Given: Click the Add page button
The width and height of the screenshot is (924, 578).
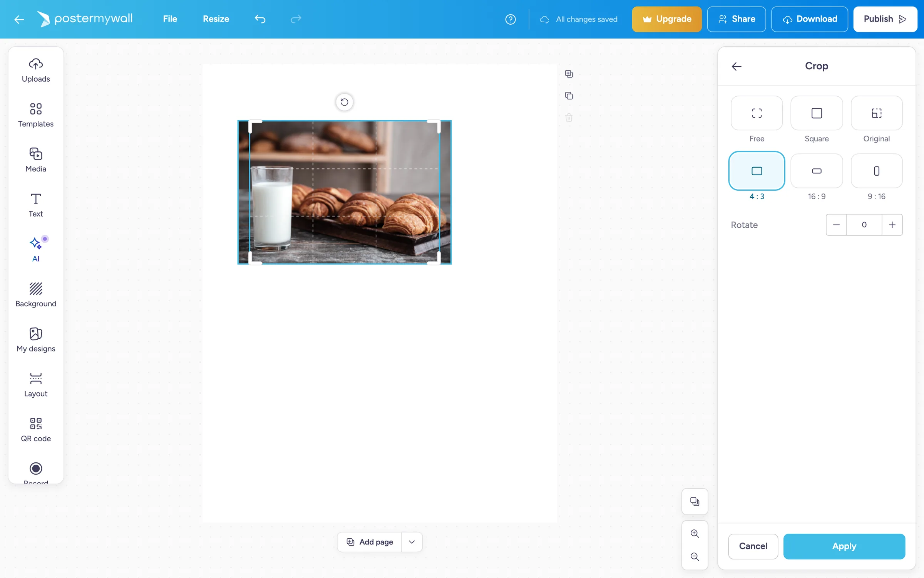Looking at the screenshot, I should coord(370,542).
